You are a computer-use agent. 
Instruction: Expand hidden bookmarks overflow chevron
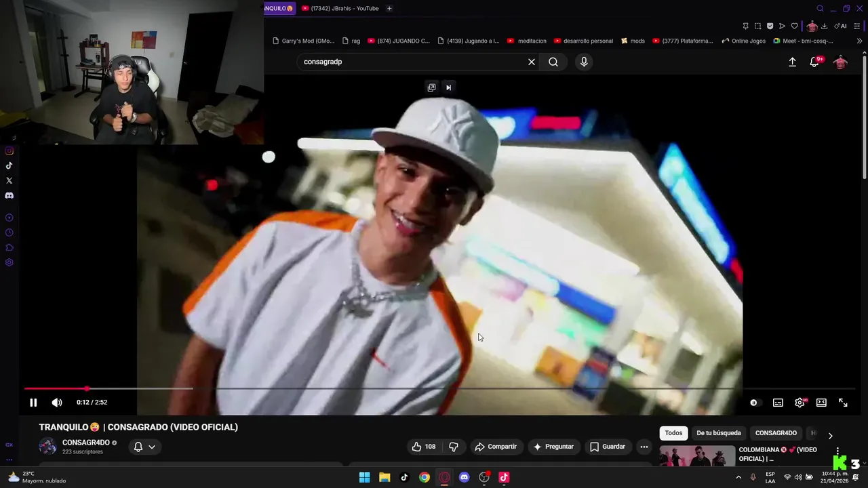click(859, 41)
